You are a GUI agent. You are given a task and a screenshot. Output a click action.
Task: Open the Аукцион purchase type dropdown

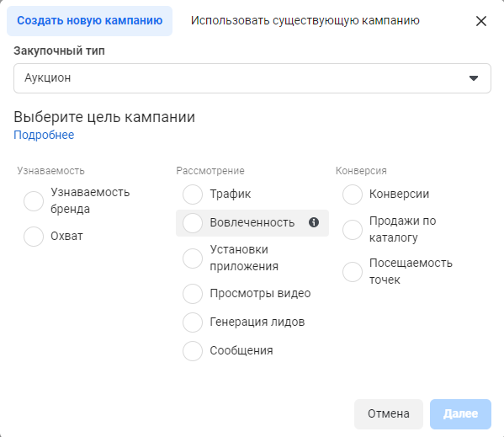point(252,78)
